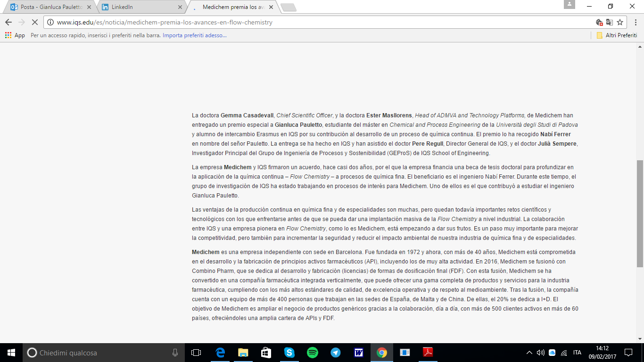Click the Cortana 'Chiedimi qualcosa' search box
The image size is (644, 362).
pos(104,353)
